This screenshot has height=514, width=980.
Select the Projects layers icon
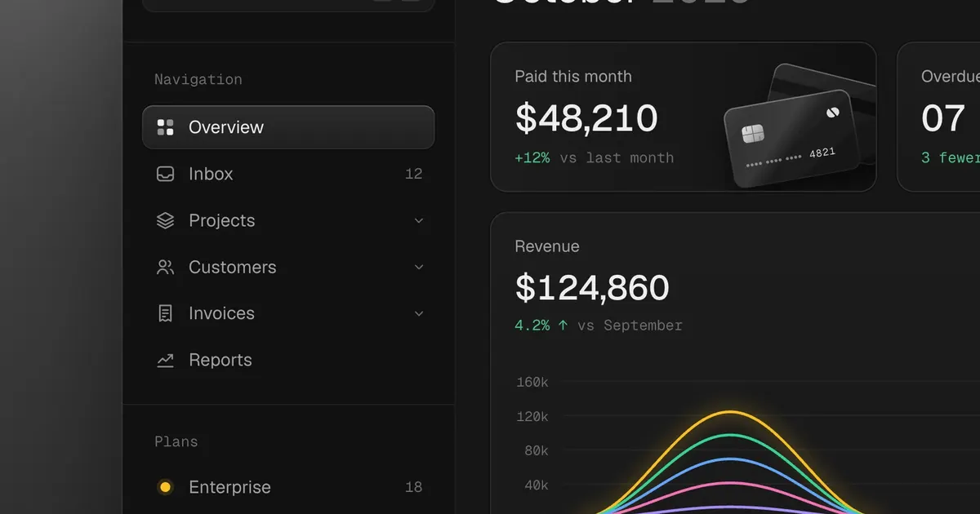166,220
